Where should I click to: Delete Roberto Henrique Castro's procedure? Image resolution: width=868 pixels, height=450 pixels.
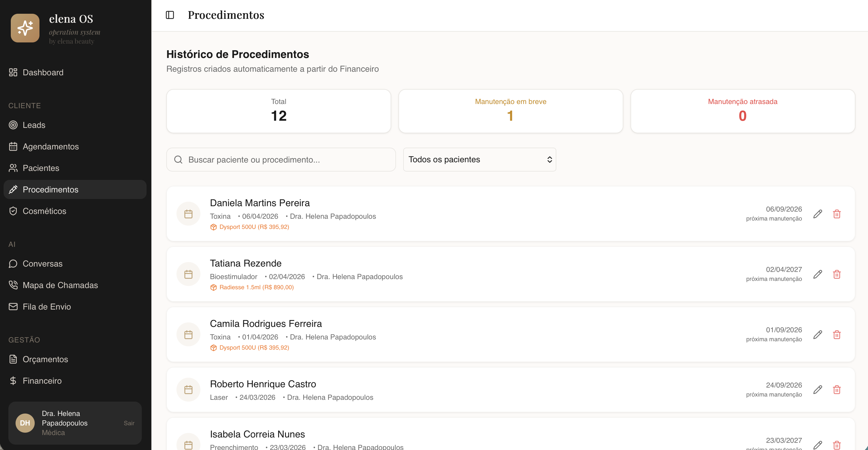(x=837, y=390)
